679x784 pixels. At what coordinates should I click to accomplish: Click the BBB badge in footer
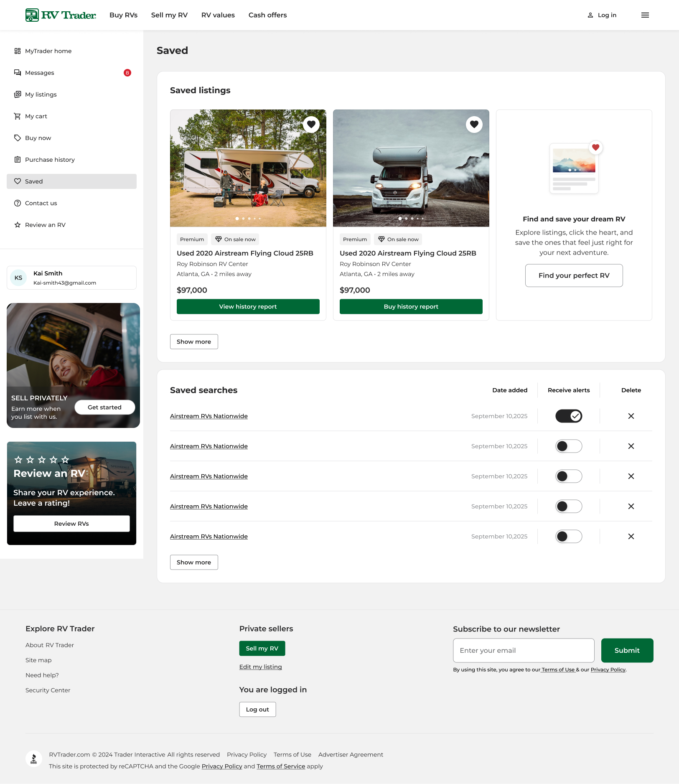[34, 759]
